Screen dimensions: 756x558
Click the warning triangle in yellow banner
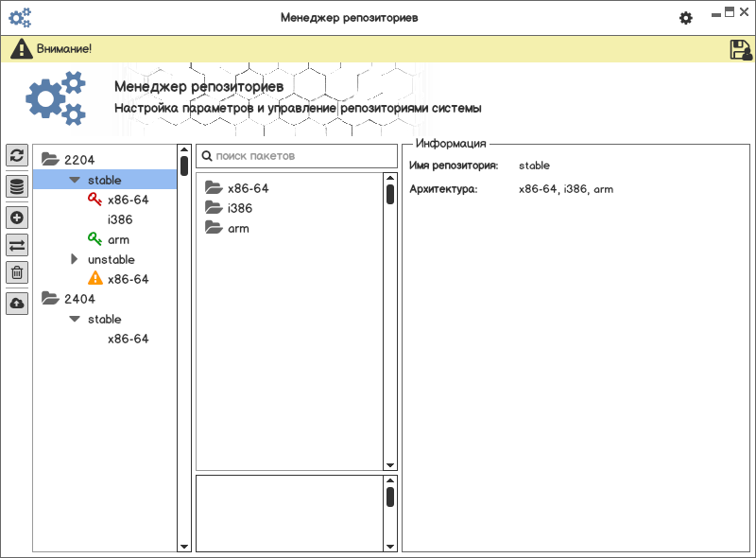pyautogui.click(x=21, y=49)
